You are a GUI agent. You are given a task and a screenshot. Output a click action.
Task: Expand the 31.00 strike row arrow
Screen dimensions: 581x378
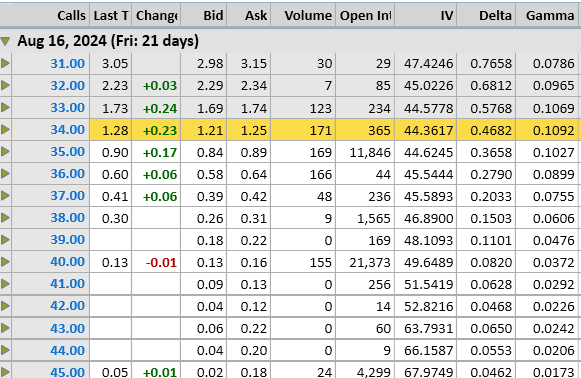(5, 63)
